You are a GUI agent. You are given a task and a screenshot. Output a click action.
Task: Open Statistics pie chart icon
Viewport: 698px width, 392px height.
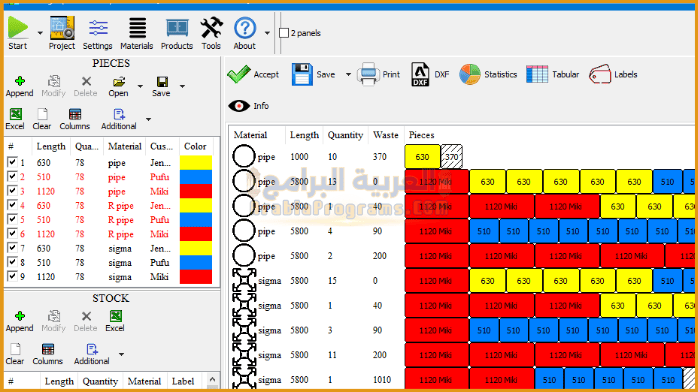coord(470,74)
